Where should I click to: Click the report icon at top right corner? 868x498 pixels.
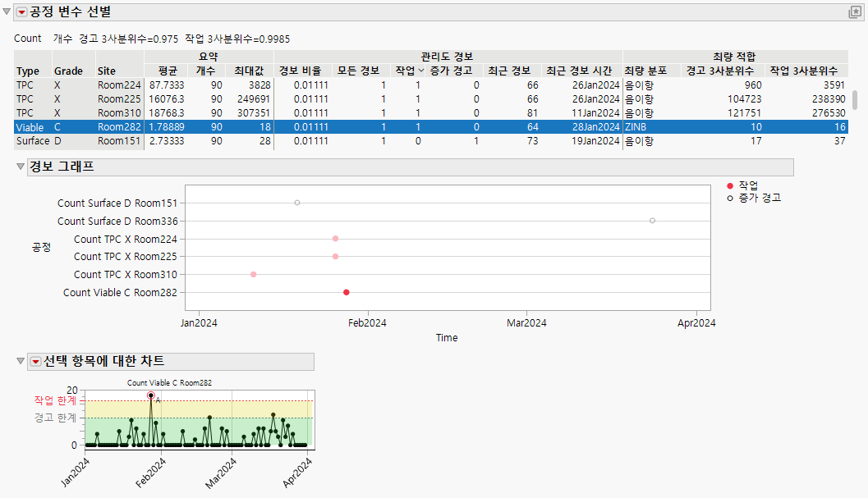855,12
